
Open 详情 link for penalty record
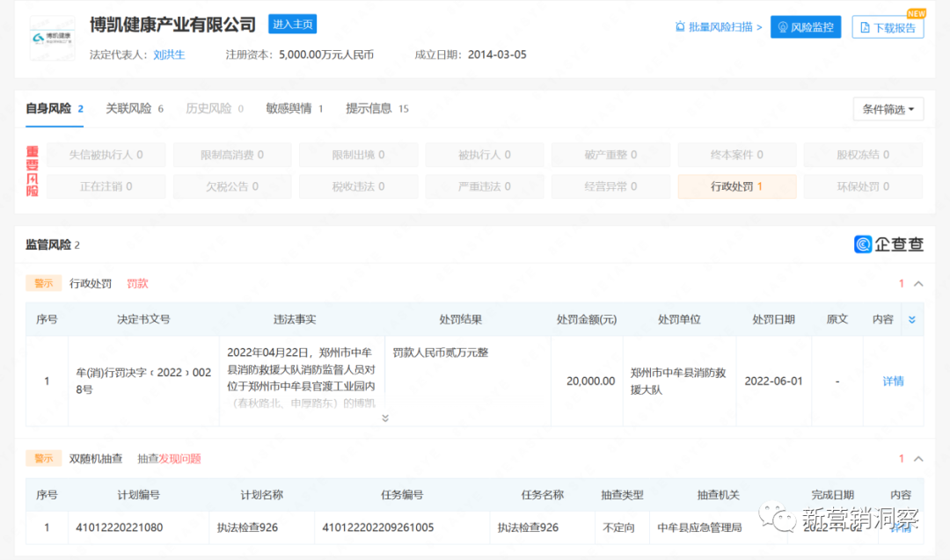893,381
